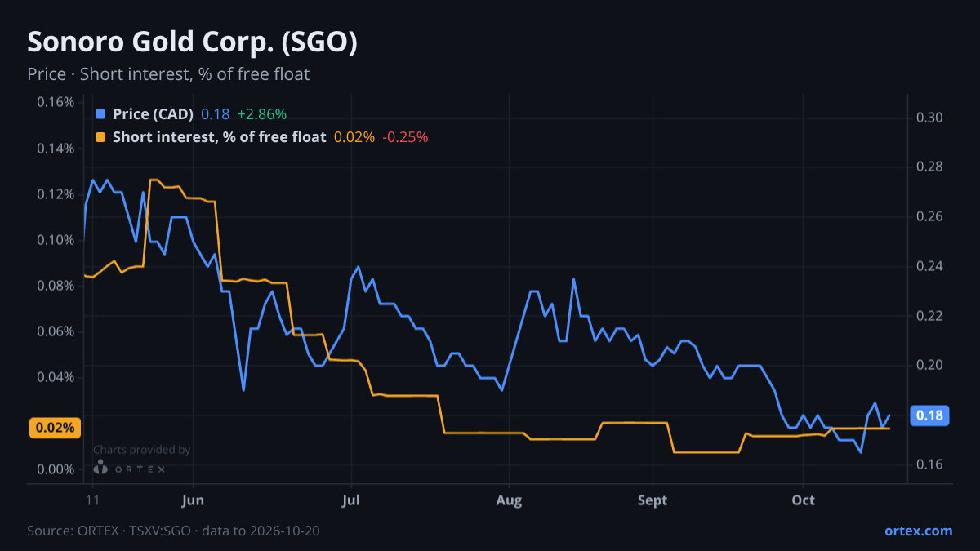This screenshot has width=980, height=551.
Task: Click the +2.86% price change value
Action: point(261,114)
